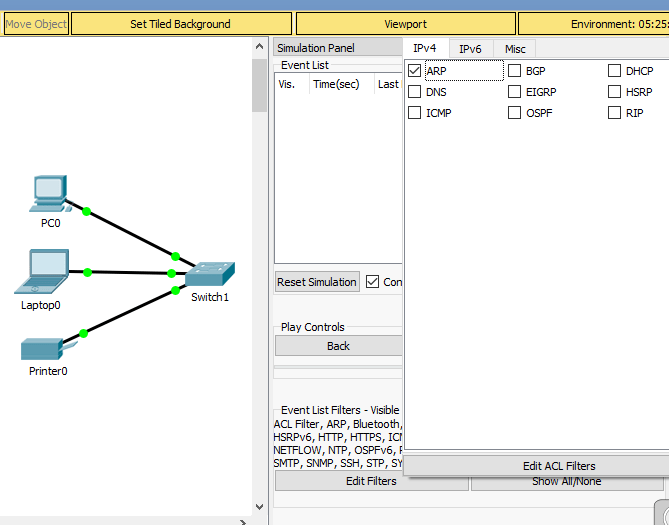Click the Back play control button

pos(338,346)
